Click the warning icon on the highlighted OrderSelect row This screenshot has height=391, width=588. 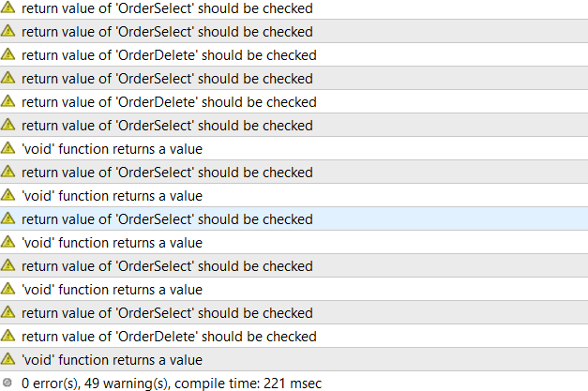8,218
